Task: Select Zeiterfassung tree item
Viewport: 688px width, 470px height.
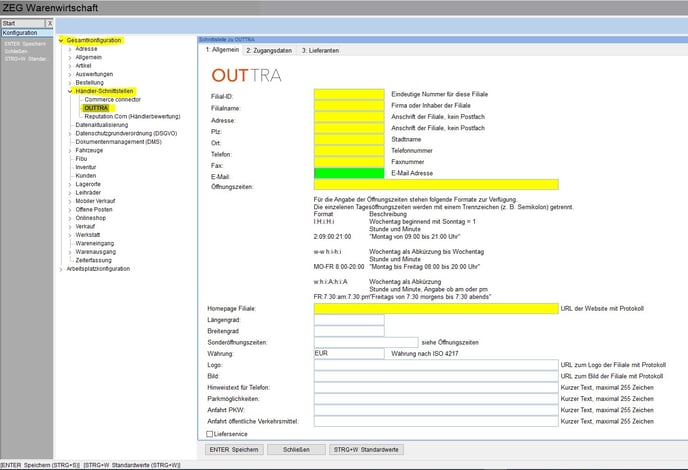Action: pyautogui.click(x=93, y=261)
